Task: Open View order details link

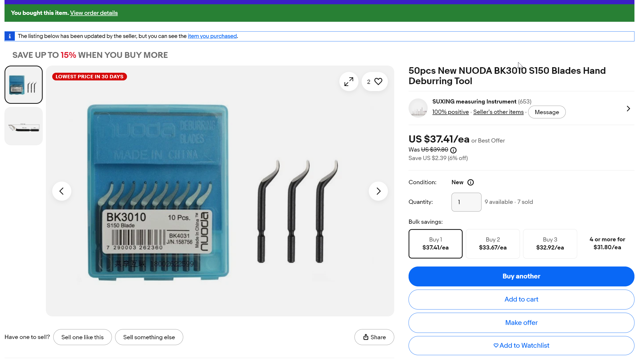Action: click(94, 13)
